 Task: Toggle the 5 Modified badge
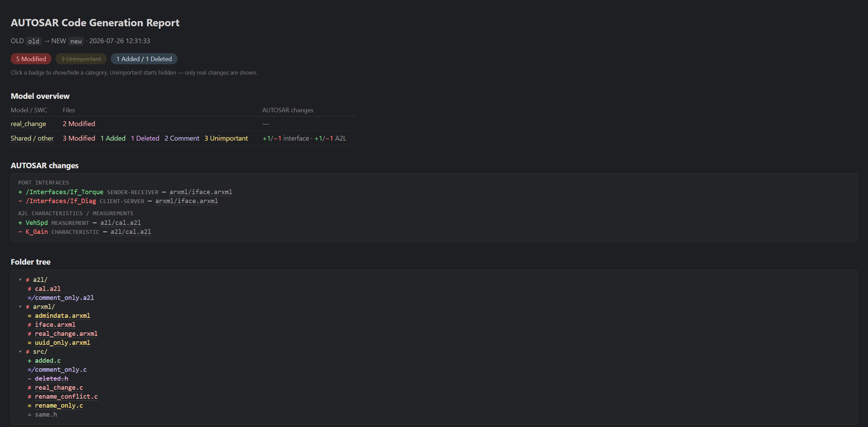pos(31,59)
